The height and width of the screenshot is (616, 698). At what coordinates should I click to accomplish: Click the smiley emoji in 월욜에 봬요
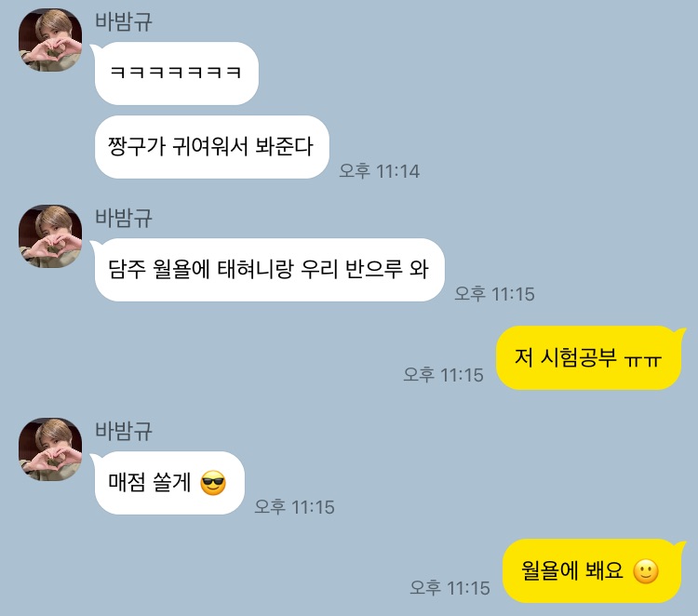click(646, 571)
